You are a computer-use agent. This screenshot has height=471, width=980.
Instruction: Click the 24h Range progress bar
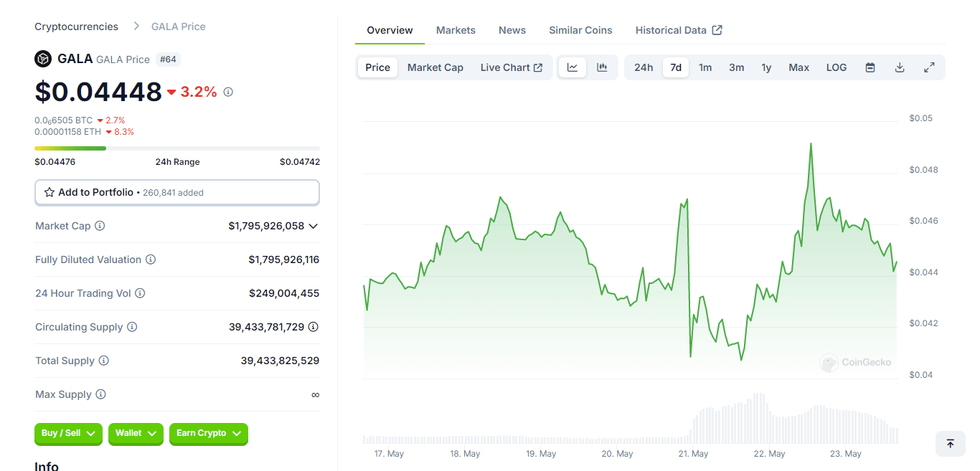point(177,148)
